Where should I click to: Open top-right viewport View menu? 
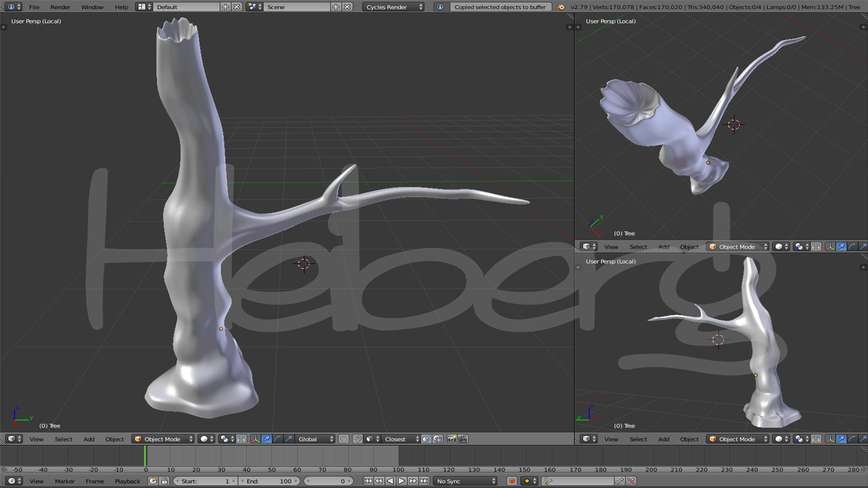pos(611,247)
